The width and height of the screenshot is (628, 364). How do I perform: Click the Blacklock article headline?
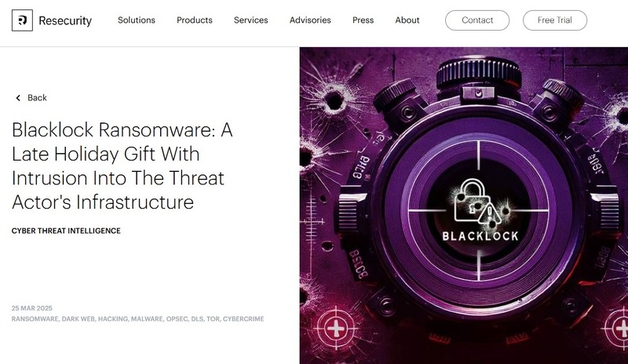tap(122, 166)
